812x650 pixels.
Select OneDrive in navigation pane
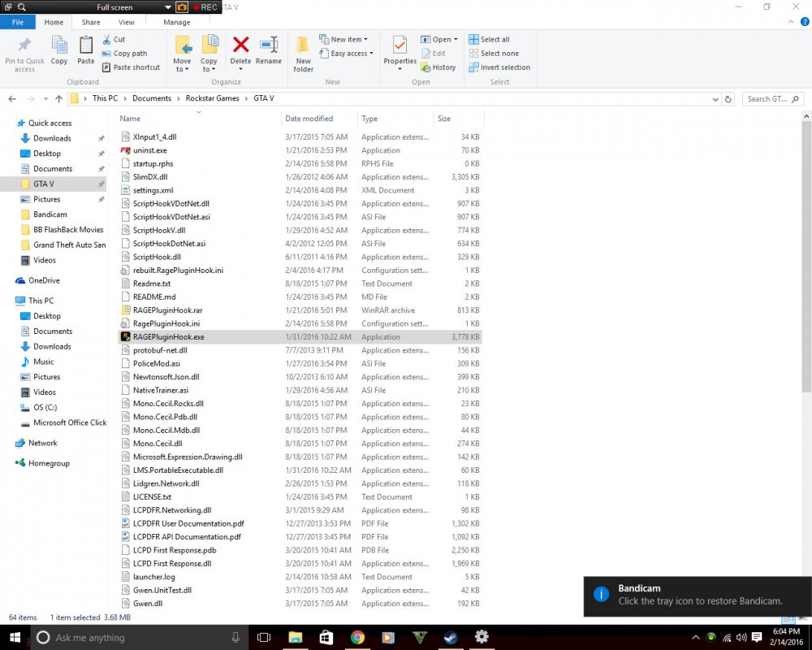coord(44,280)
